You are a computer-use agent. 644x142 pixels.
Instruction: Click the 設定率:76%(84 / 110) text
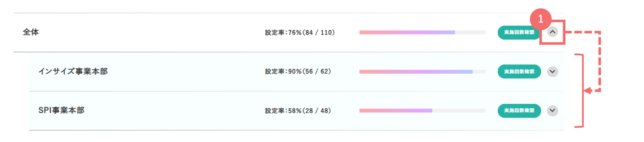coord(300,33)
